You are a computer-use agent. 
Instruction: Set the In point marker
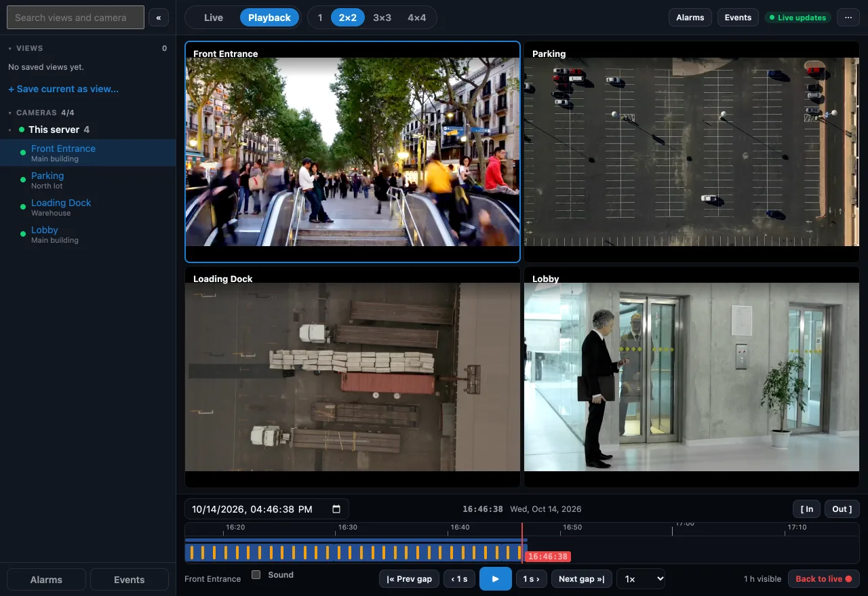coord(807,509)
